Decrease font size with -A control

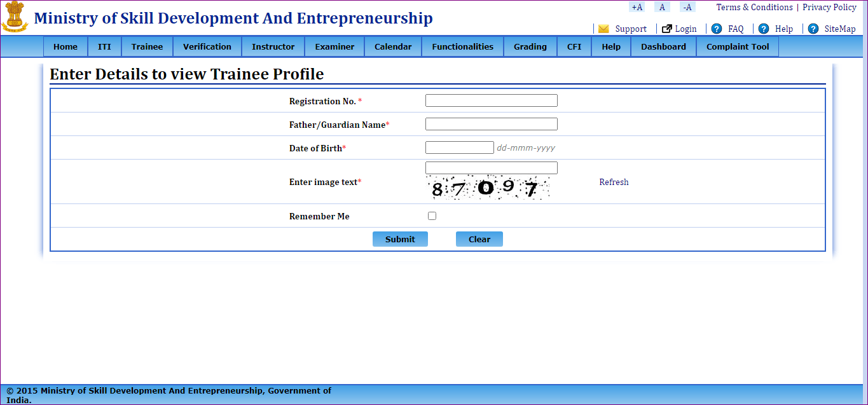tap(686, 6)
